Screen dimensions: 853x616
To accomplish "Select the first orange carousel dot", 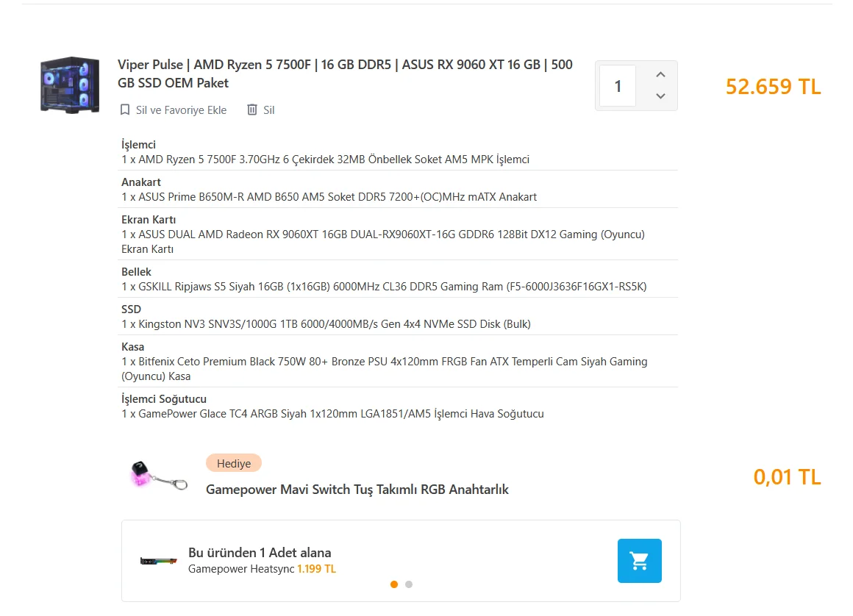I will pyautogui.click(x=394, y=584).
